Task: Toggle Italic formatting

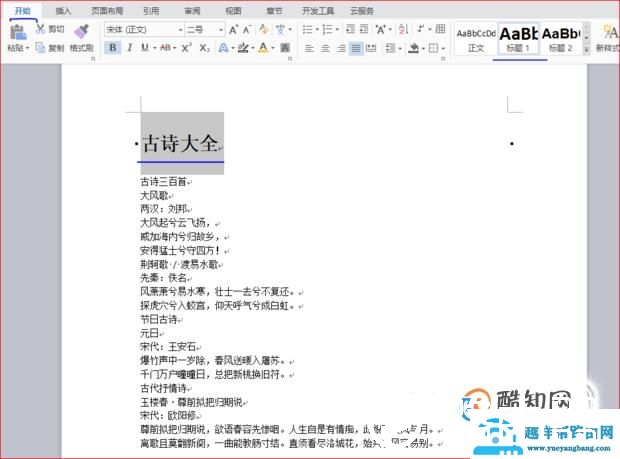Action: (129, 48)
